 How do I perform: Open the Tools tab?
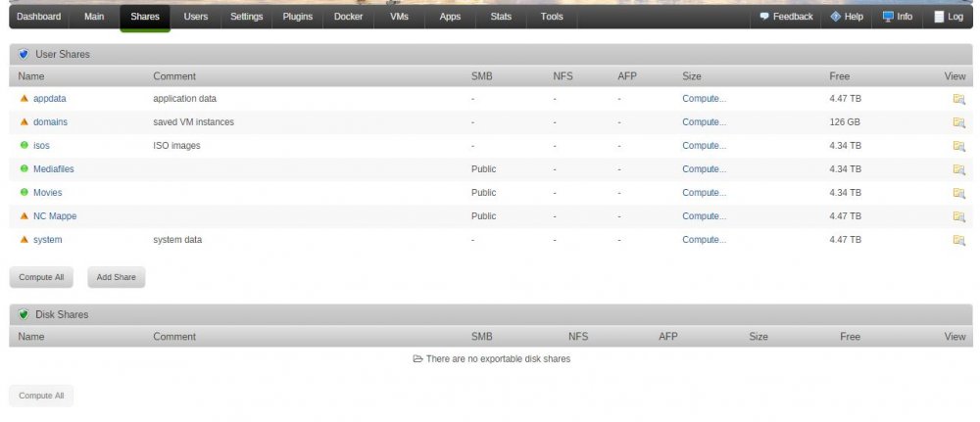coord(551,17)
